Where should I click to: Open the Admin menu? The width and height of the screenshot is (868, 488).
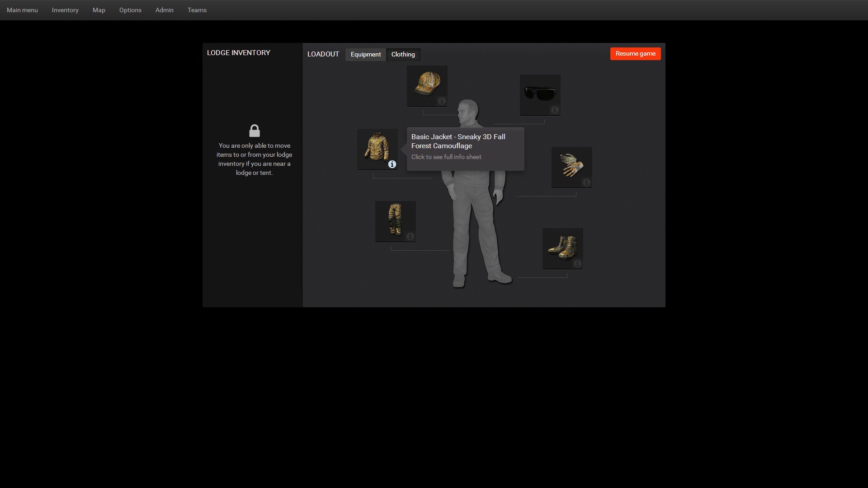pos(165,10)
